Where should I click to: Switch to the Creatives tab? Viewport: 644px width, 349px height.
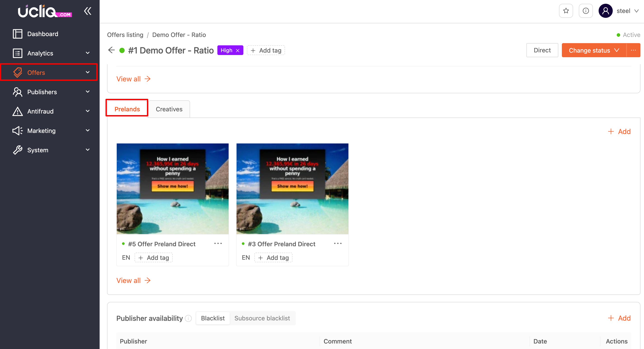click(169, 109)
